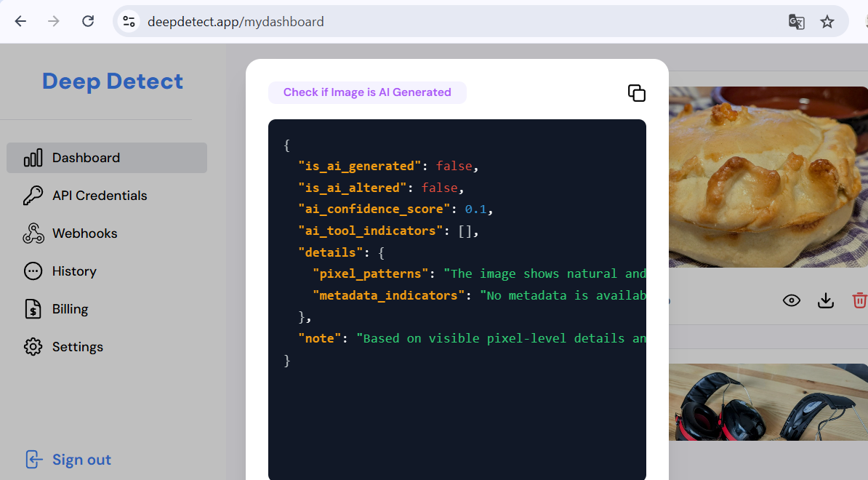Screen dimensions: 868x480
Task: Click the "ai_tool_indicators" key
Action: 371,231
